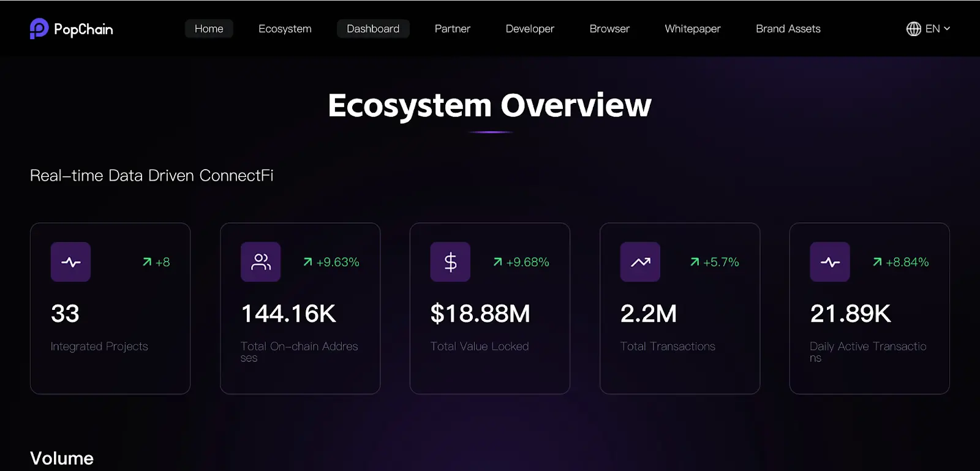Click the green arrow beside +5.7%

click(x=695, y=262)
